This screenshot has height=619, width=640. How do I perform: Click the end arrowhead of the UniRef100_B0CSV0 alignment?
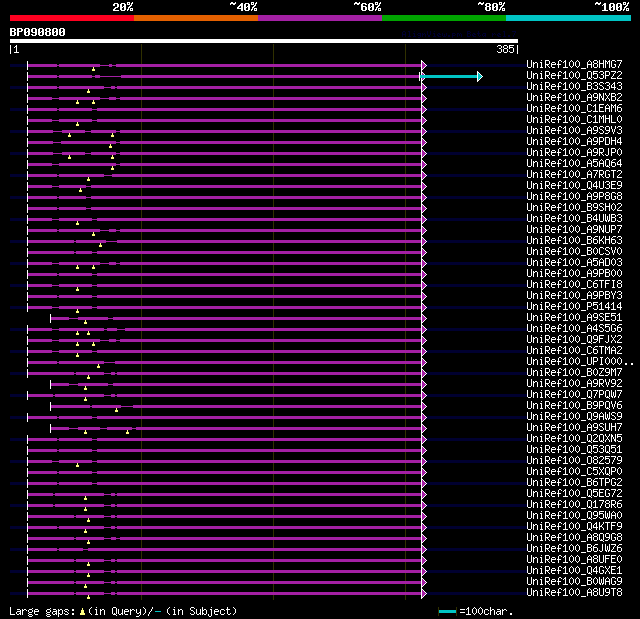pos(424,252)
